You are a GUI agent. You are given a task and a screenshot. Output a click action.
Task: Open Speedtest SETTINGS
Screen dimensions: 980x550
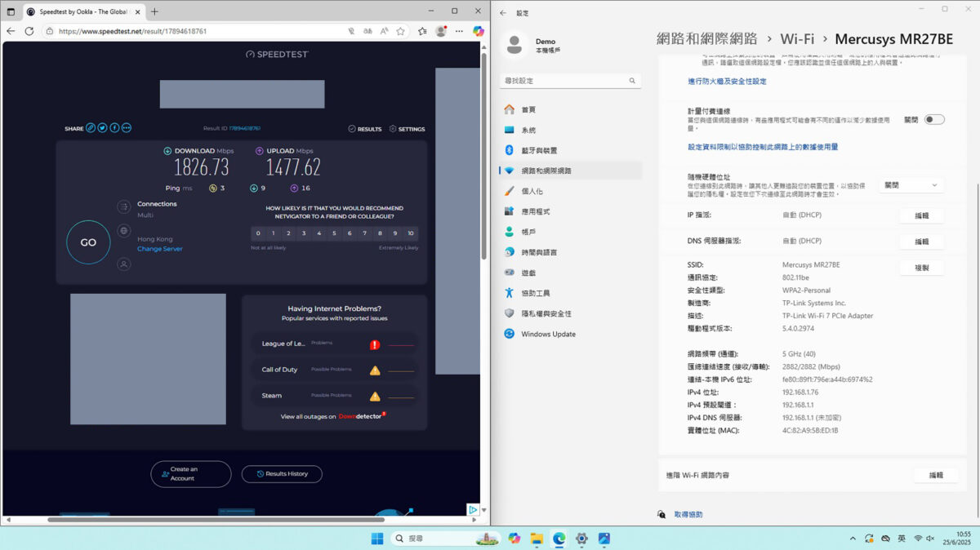[x=407, y=129]
